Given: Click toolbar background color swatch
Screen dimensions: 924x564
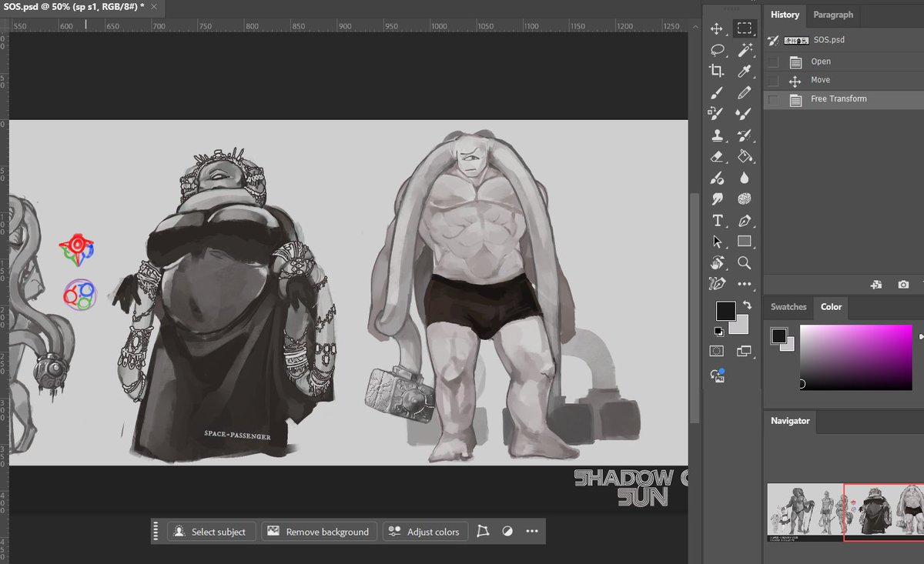Looking at the screenshot, I should (x=741, y=326).
